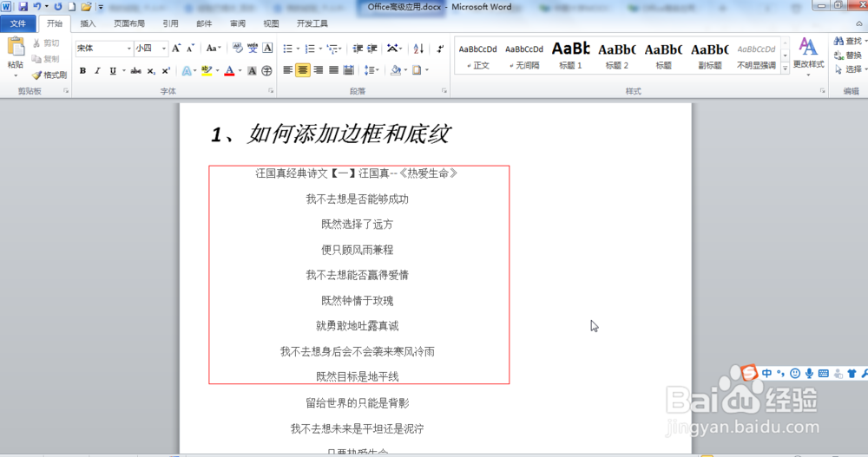
Task: Click the Paste (粘贴) icon
Action: [16, 48]
